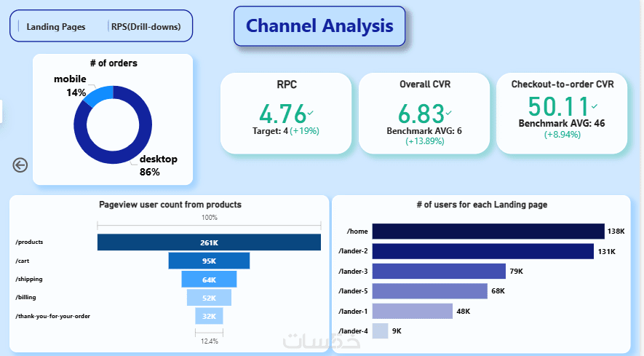Click the "Benchmark AVG: 46" text

[x=562, y=123]
